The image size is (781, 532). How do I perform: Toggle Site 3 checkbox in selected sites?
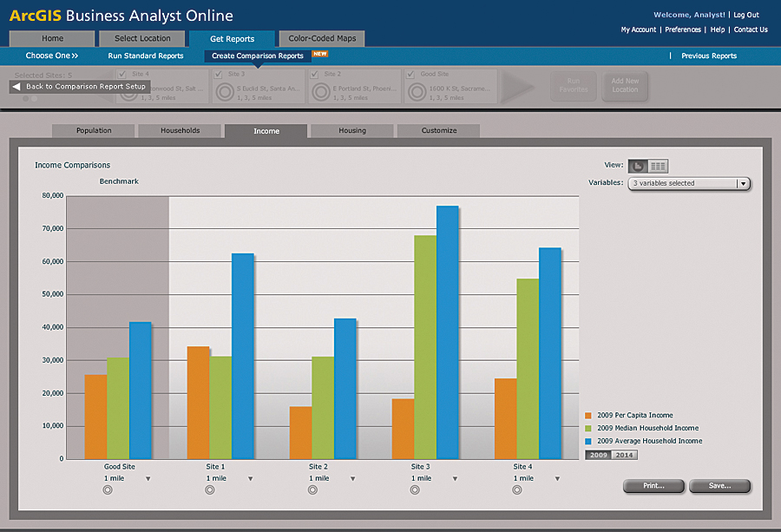click(218, 75)
